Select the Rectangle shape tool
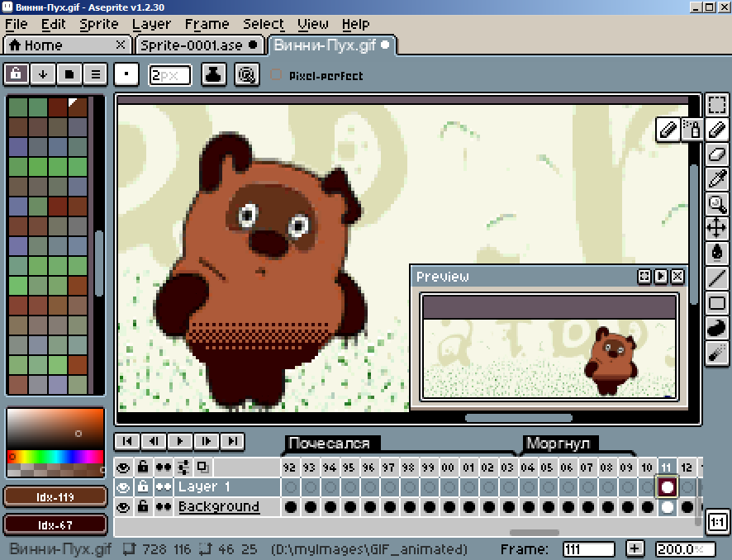Screen dimensions: 732x560 point(716,303)
